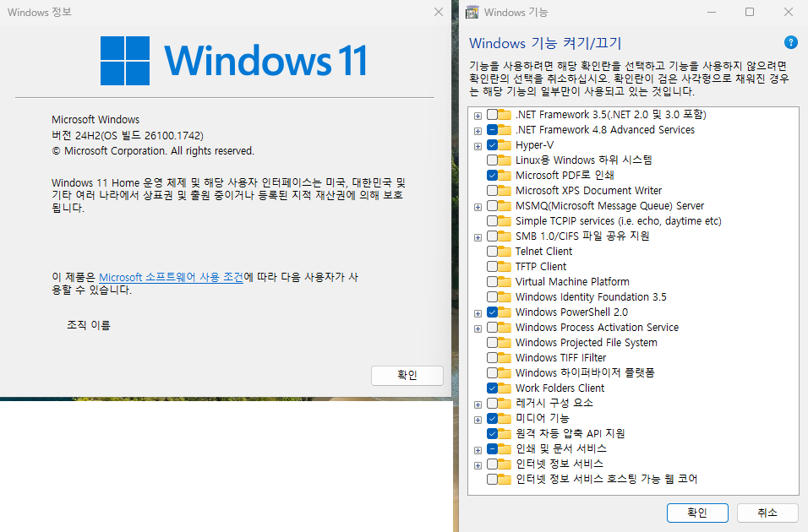Screen dimensions: 808x532
Task: Check the Windows TIFF IFilter checkbox
Action: click(492, 357)
